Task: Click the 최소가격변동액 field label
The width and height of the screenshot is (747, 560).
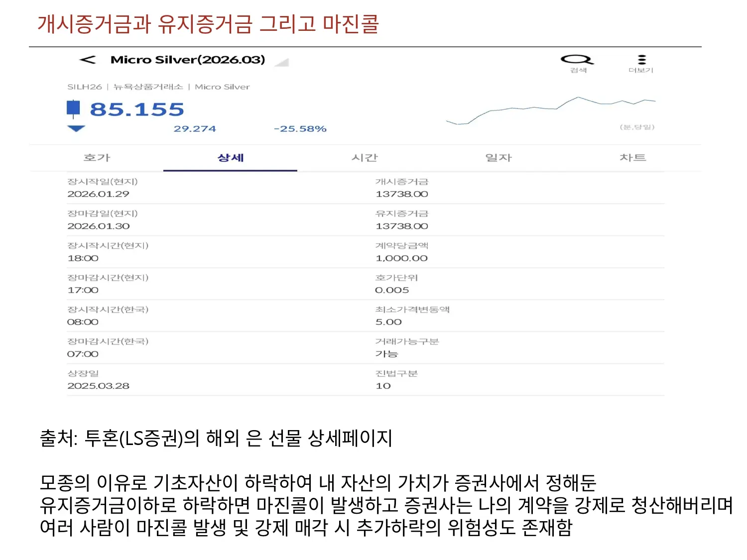Action: pyautogui.click(x=412, y=309)
